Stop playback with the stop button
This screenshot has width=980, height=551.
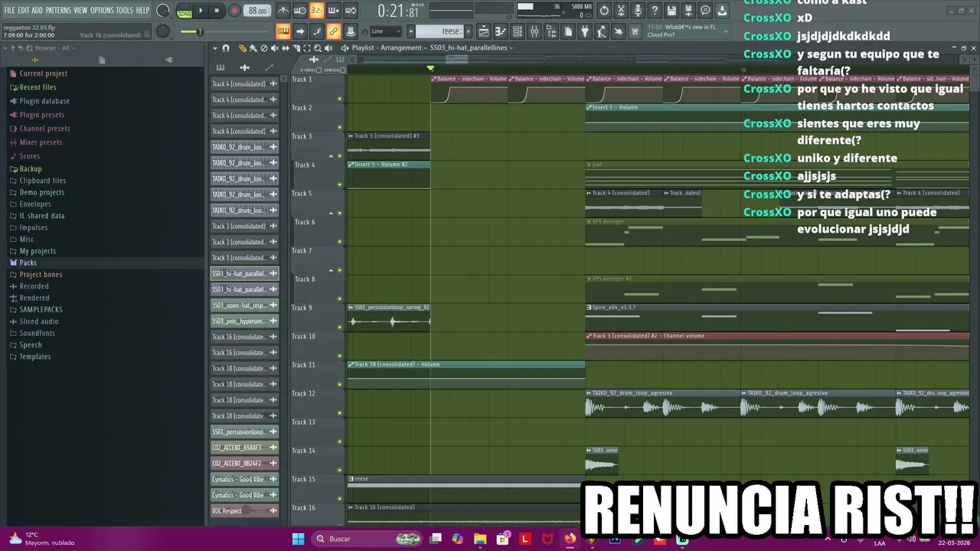point(217,11)
